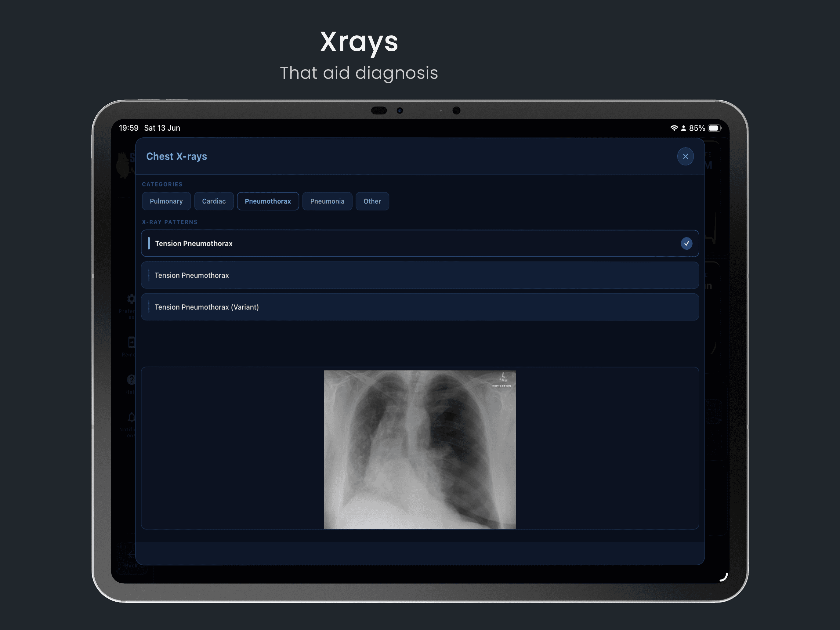Choose the selected bold Tension Pneumothorax pattern
The image size is (840, 630).
pyautogui.click(x=420, y=243)
